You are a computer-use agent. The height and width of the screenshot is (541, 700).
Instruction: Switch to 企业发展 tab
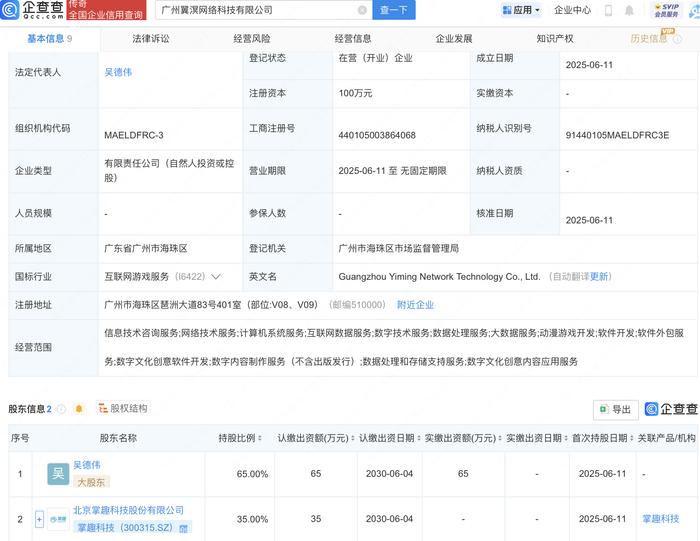(454, 39)
